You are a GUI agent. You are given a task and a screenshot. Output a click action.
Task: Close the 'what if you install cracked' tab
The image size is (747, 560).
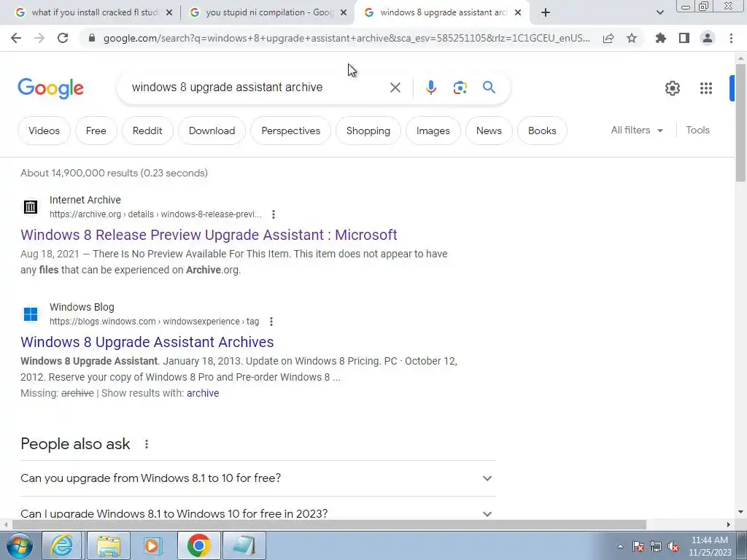(x=169, y=13)
